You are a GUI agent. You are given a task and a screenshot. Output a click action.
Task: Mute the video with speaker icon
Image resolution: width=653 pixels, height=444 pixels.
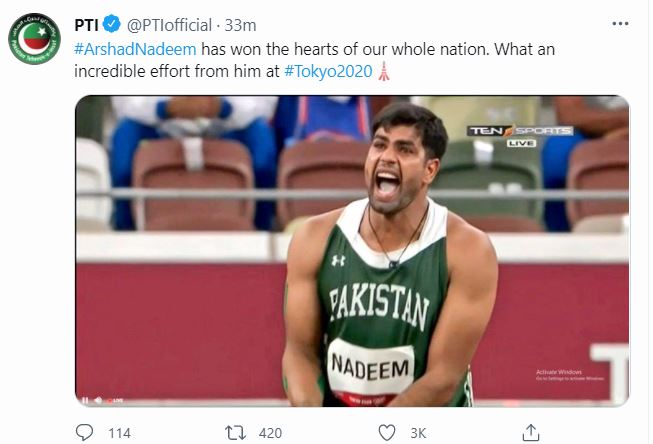pyautogui.click(x=99, y=400)
